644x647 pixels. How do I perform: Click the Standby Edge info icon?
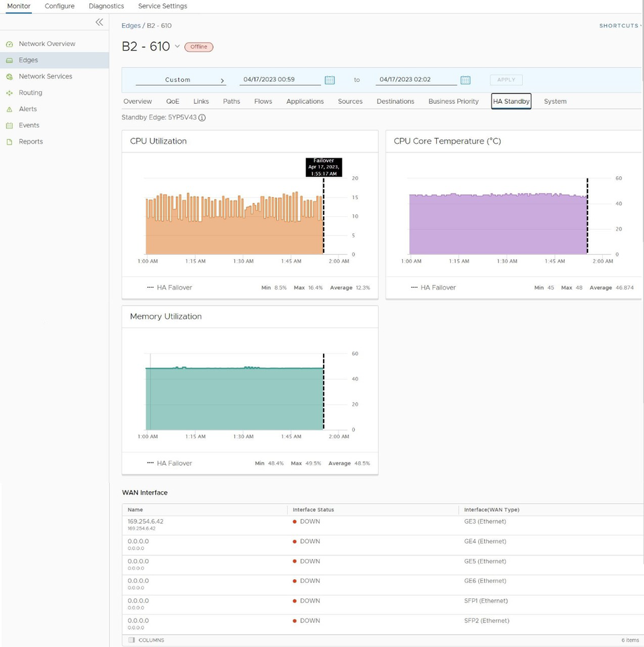pyautogui.click(x=202, y=118)
